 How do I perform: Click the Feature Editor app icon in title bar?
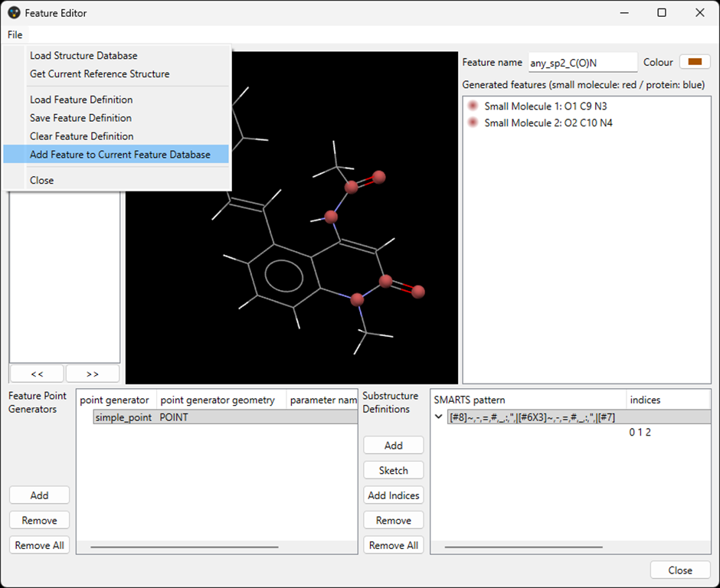14,13
